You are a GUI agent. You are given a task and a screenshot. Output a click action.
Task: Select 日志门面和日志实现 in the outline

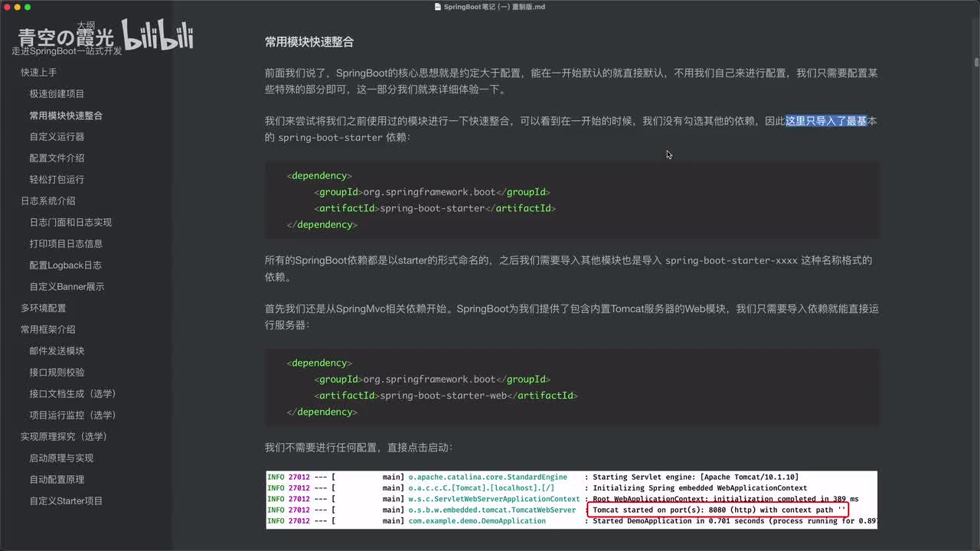[71, 223]
